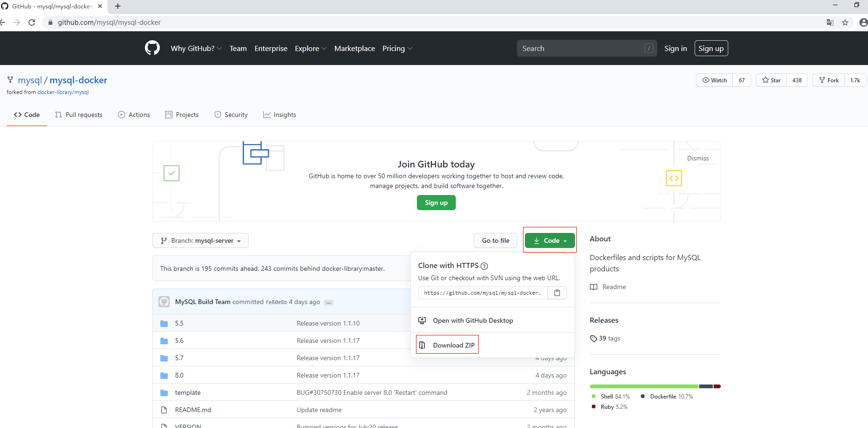Click the Ruby language bar segment
Screen dimensions: 868x428
(717, 386)
